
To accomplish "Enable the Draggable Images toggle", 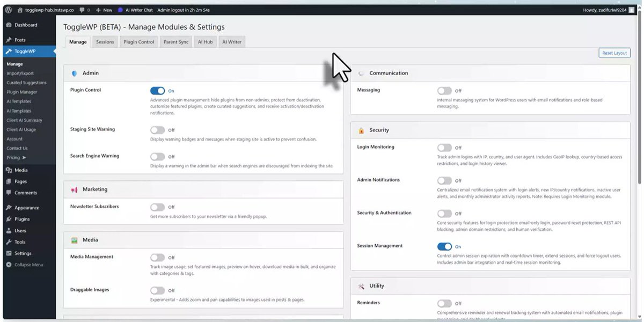I will (158, 290).
